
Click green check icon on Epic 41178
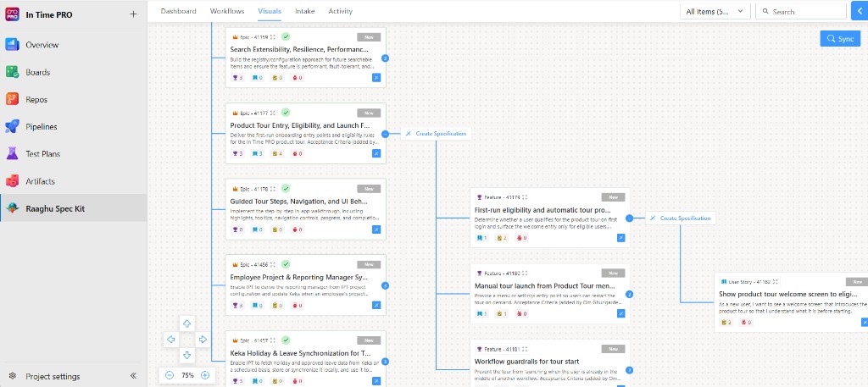click(286, 189)
